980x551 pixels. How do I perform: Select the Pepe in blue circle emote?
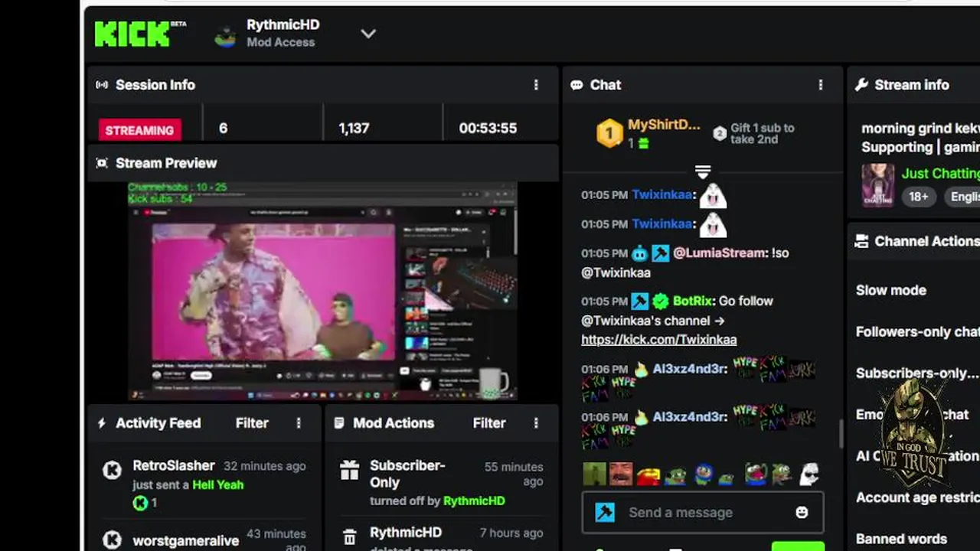point(704,474)
